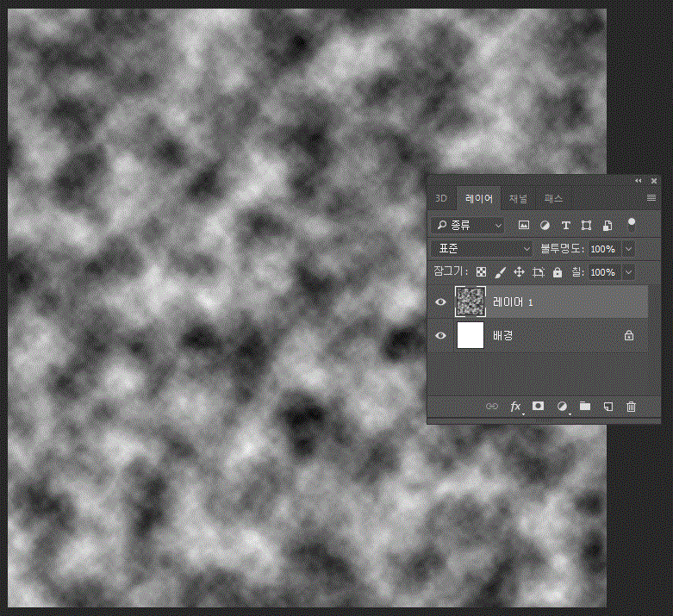
Task: Toggle layer filtering on or off
Action: tap(632, 224)
